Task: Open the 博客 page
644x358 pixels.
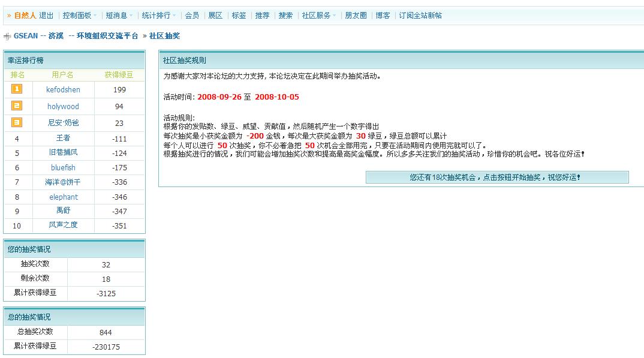Action: click(383, 16)
